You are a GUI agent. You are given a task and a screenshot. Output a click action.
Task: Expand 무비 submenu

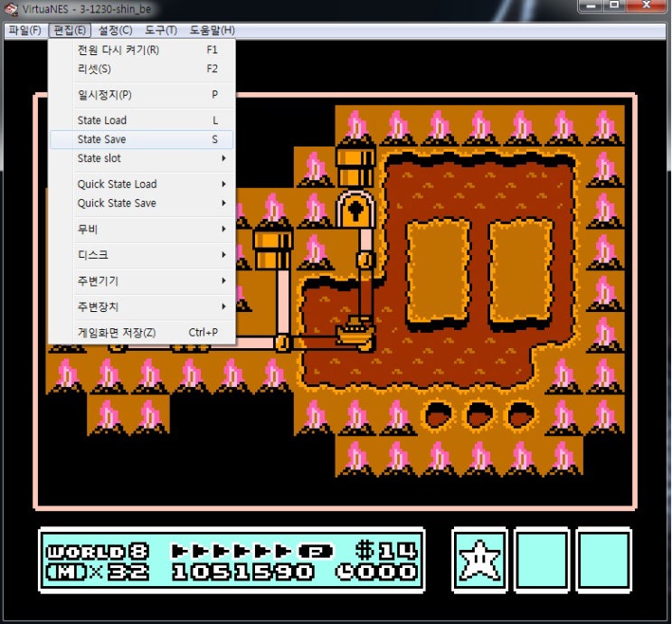(142, 230)
